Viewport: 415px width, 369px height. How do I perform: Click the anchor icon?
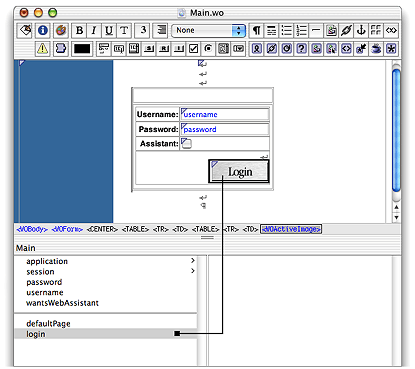click(x=361, y=30)
